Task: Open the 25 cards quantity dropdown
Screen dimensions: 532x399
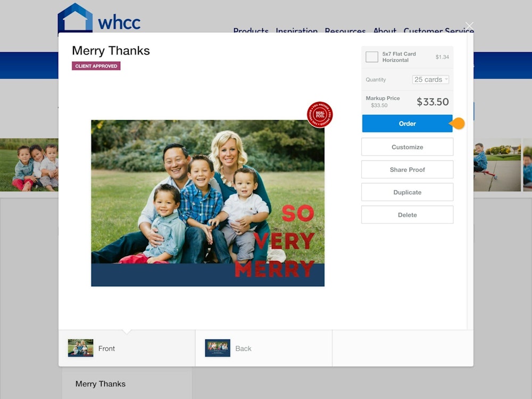Action: tap(430, 79)
